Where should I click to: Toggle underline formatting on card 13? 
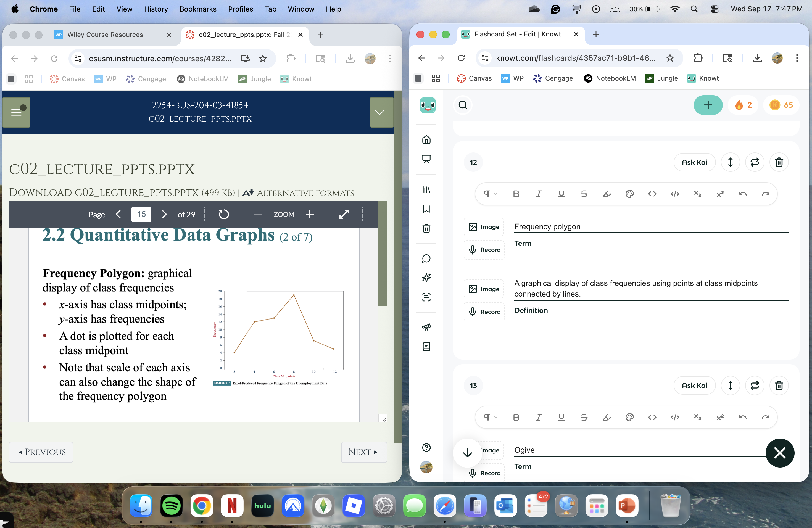pos(561,417)
